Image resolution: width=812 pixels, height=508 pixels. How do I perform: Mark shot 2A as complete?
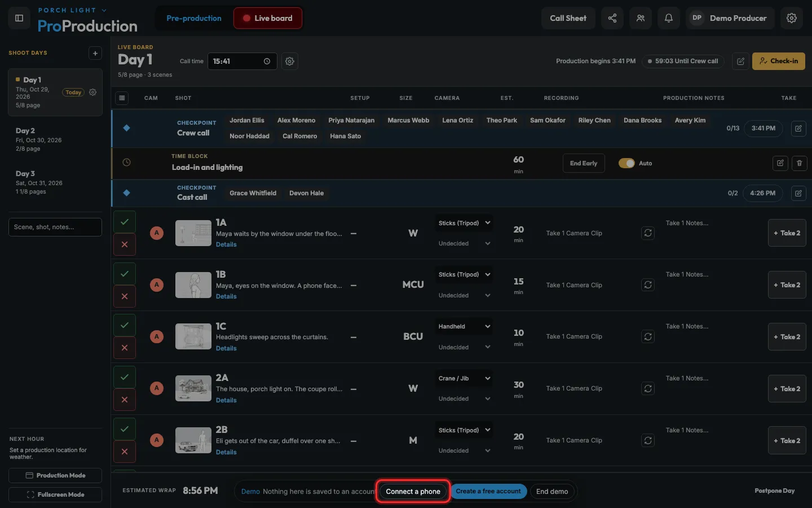click(125, 377)
